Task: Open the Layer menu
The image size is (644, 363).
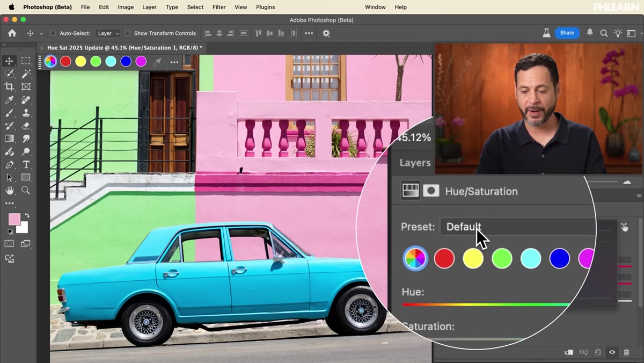Action: tap(149, 7)
